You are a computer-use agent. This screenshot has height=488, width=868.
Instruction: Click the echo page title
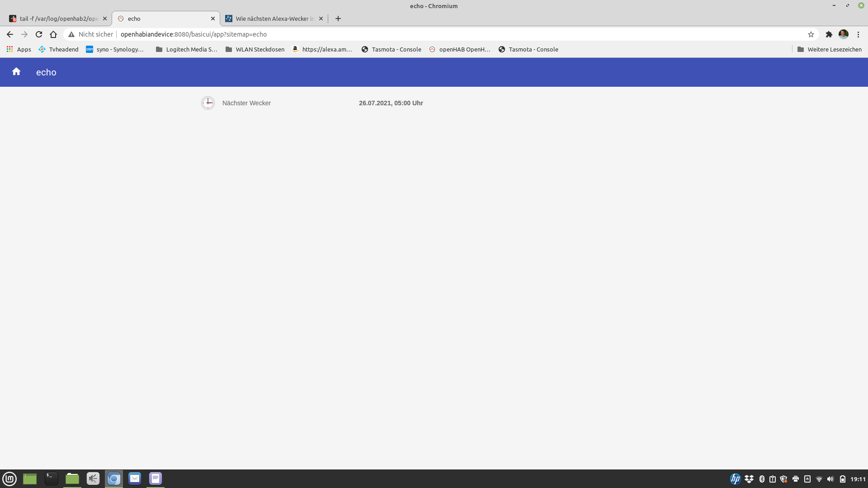click(x=46, y=72)
